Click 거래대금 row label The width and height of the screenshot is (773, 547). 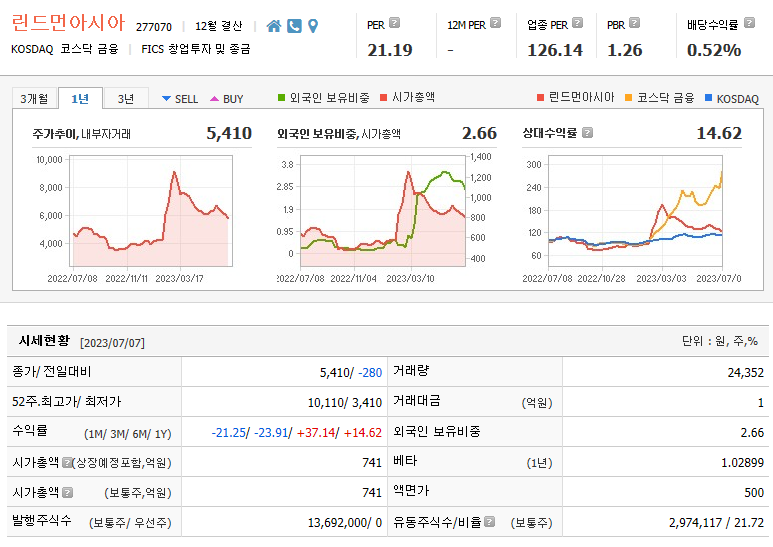point(417,401)
